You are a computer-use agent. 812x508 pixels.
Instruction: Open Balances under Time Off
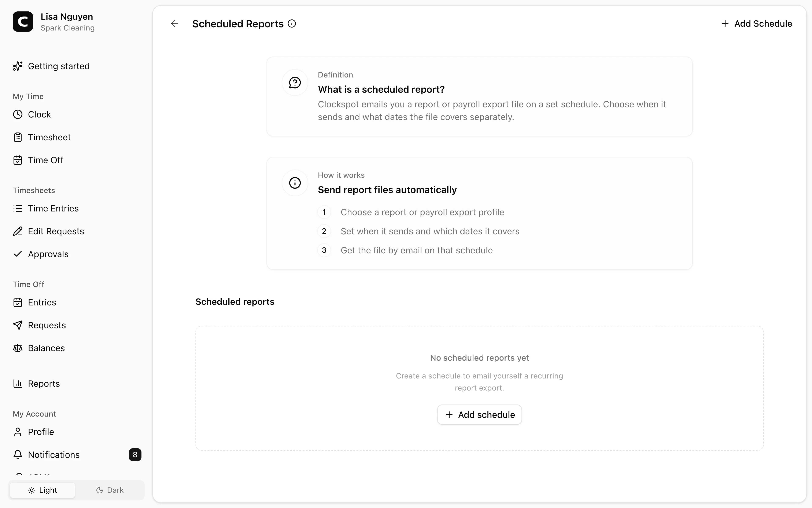pos(46,348)
